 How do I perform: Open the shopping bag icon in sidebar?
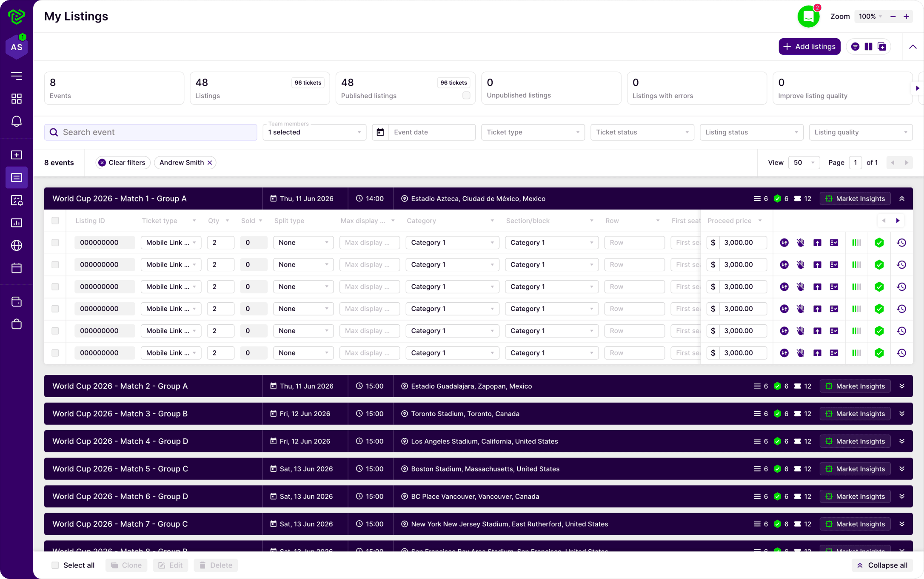[17, 324]
